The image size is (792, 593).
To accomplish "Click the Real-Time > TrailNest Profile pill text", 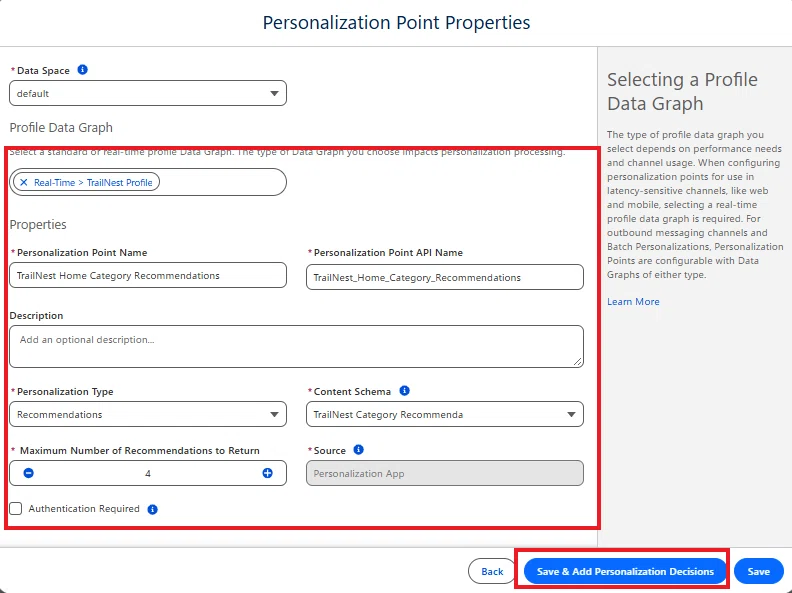I will click(93, 182).
